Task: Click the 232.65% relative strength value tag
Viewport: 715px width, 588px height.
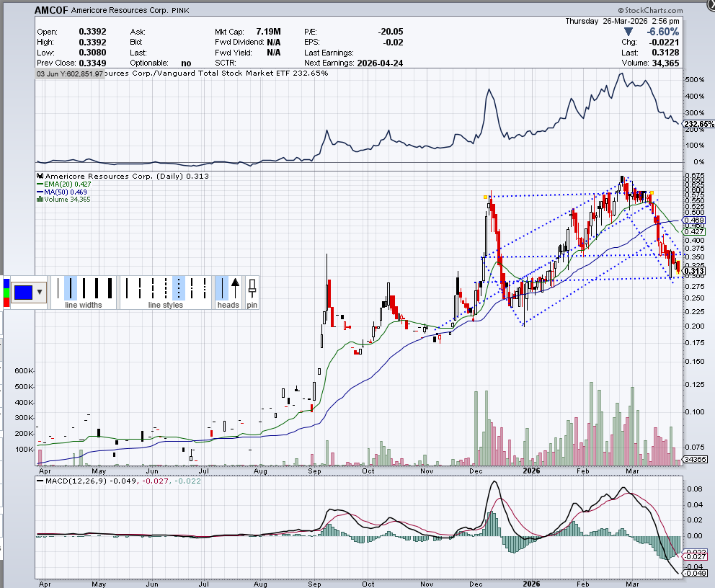Action: tap(699, 124)
